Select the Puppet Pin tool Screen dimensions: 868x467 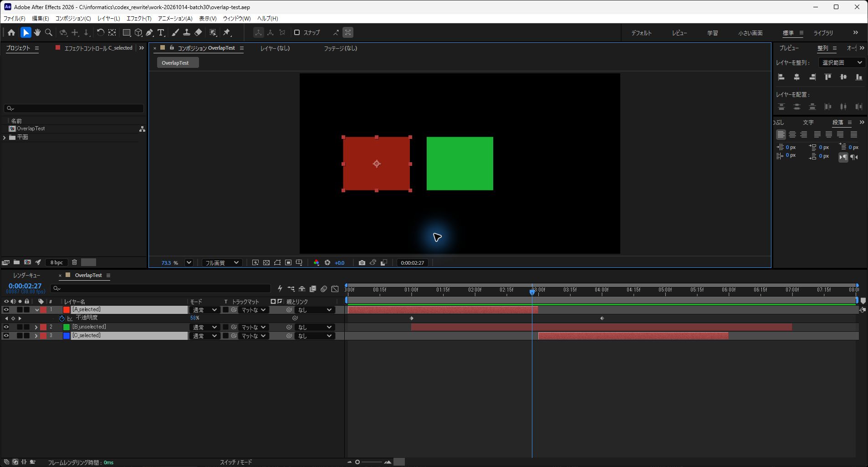(x=227, y=32)
